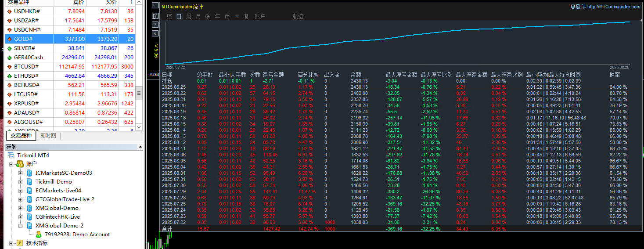Image resolution: width=644 pixels, height=249 pixels.
Task: Click the 技术指标 indicators folder icon
Action: 20,243
